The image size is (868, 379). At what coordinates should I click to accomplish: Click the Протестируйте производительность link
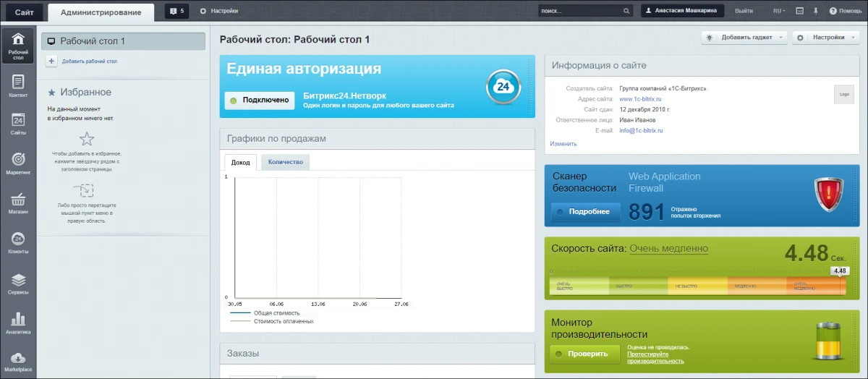click(655, 357)
